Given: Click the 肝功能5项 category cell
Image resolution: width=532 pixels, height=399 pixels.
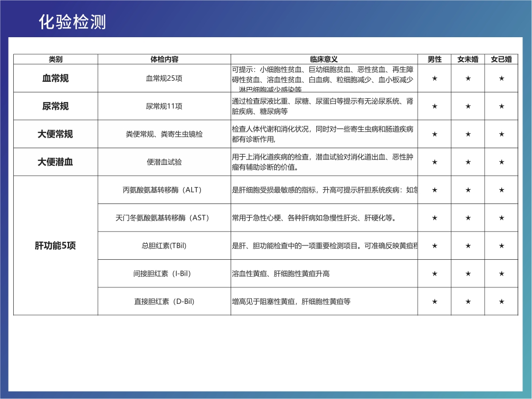Looking at the screenshot, I should click(x=56, y=245).
